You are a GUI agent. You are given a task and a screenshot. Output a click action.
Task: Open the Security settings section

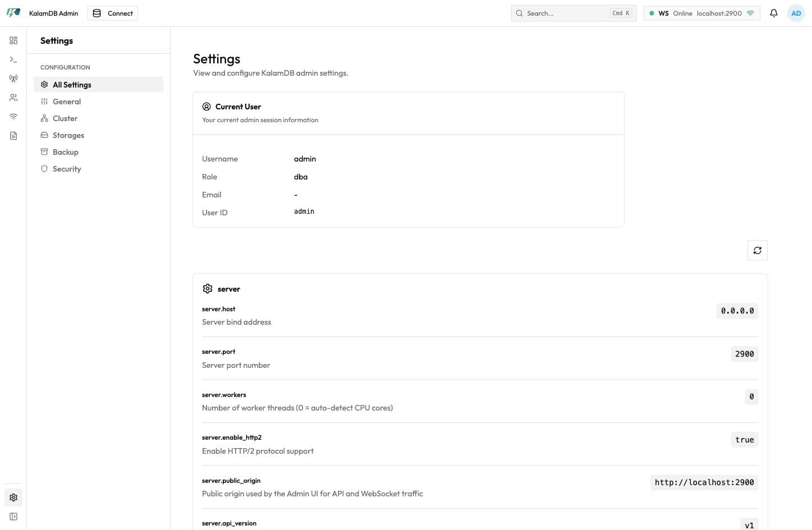click(x=99, y=169)
